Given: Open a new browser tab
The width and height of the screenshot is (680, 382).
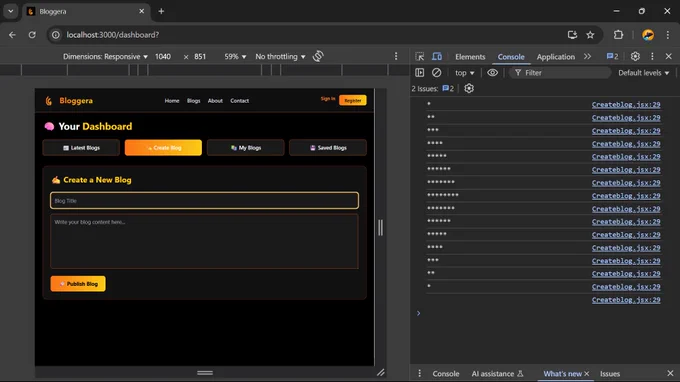Looking at the screenshot, I should click(161, 11).
